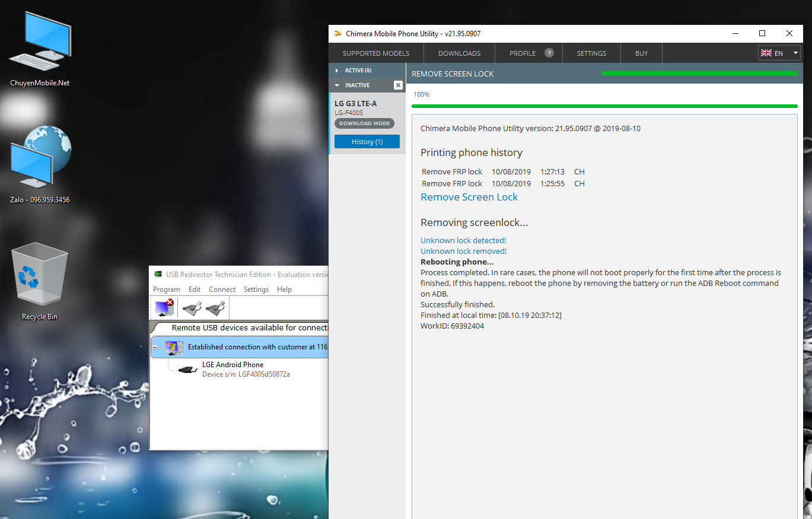Click the 'Finished at local time' line
Screen dimensions: 812x519
(491, 315)
